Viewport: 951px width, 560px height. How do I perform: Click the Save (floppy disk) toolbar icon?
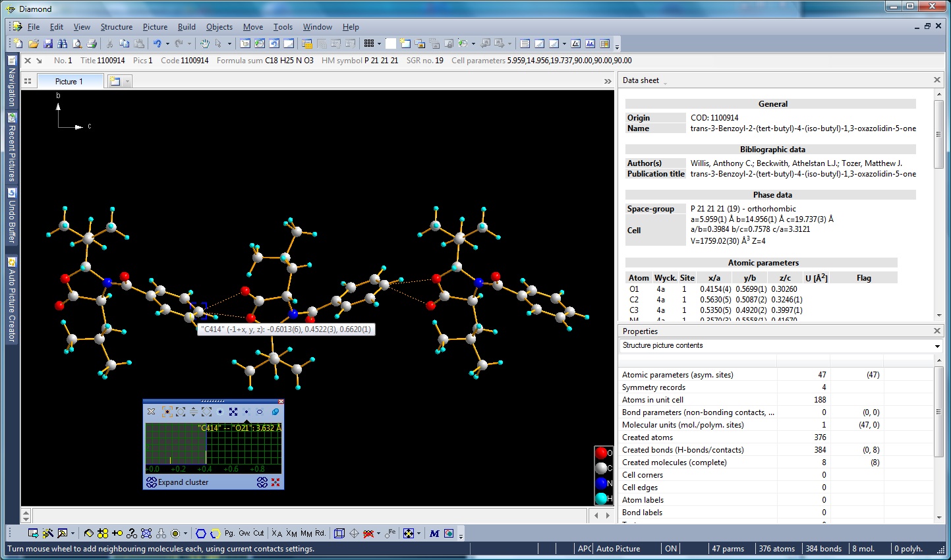pos(48,43)
